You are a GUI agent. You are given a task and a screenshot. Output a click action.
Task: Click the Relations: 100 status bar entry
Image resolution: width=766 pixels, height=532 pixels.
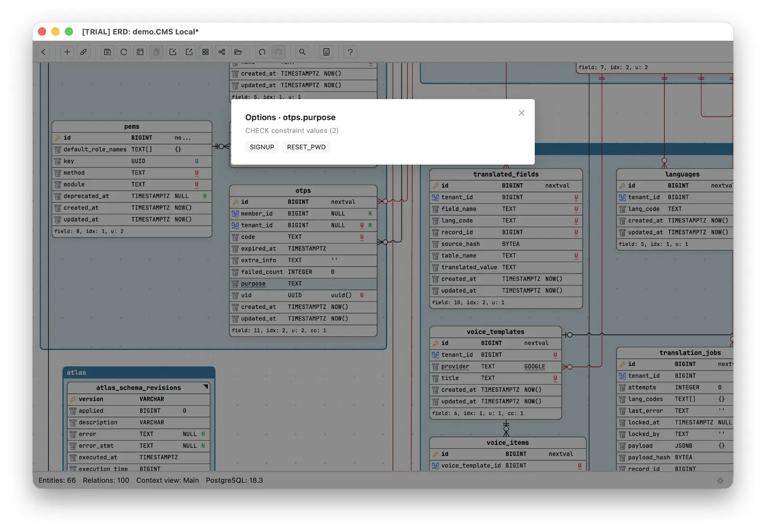click(106, 480)
